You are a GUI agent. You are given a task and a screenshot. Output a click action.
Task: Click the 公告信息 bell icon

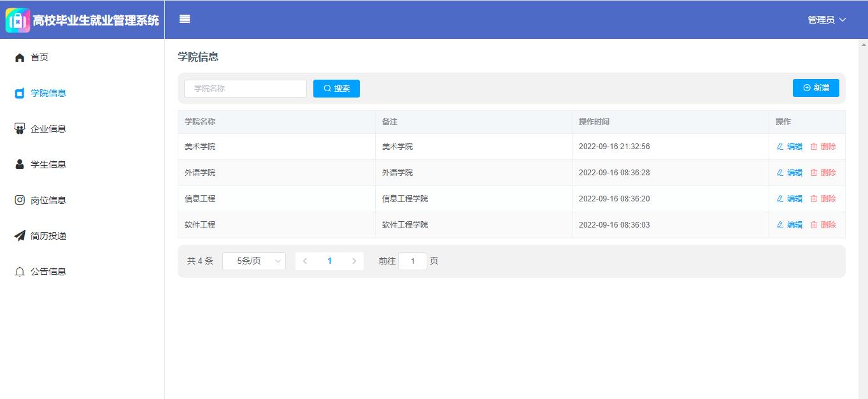pyautogui.click(x=20, y=272)
